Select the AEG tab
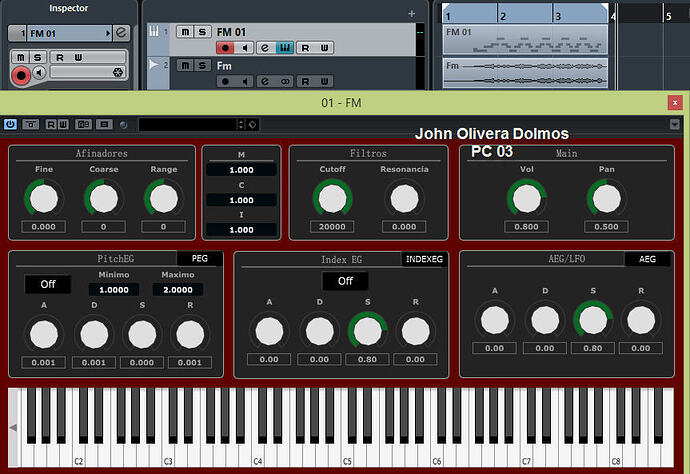 [647, 259]
